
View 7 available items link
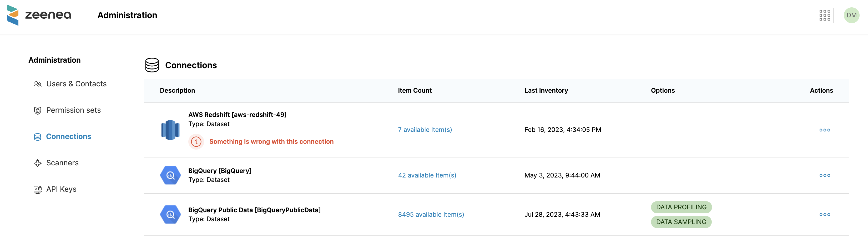[x=425, y=130]
